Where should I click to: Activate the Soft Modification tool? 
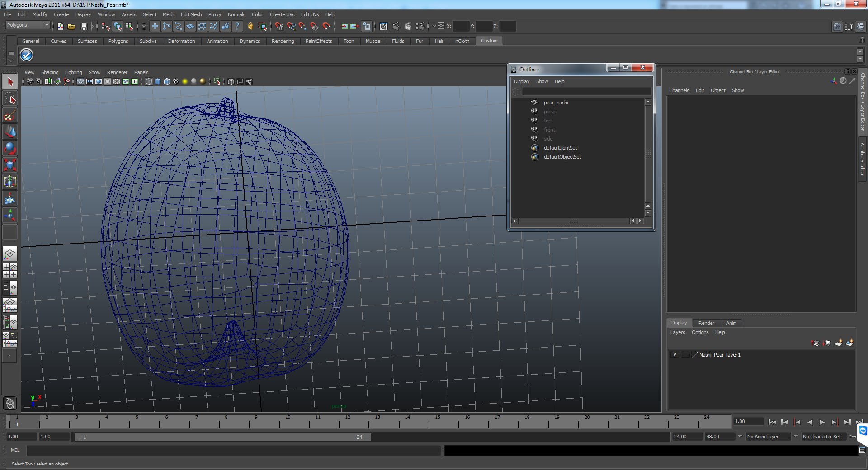pos(10,198)
